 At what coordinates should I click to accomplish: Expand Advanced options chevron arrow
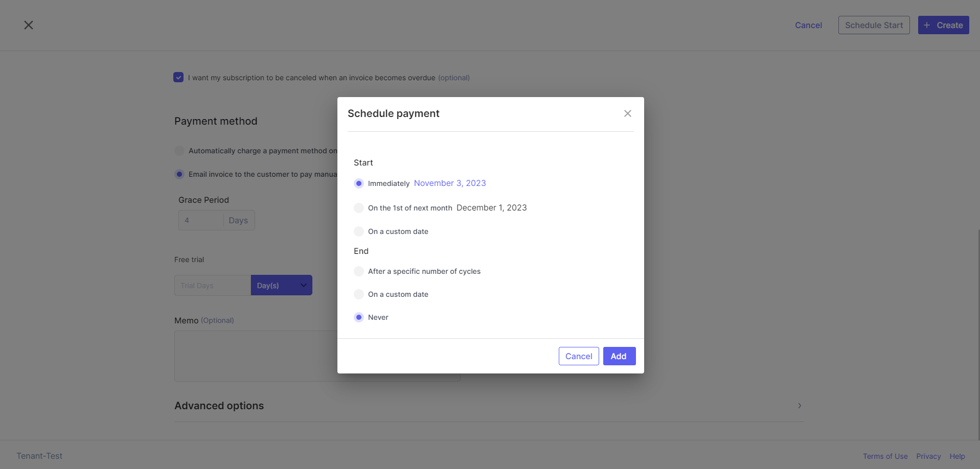click(800, 406)
